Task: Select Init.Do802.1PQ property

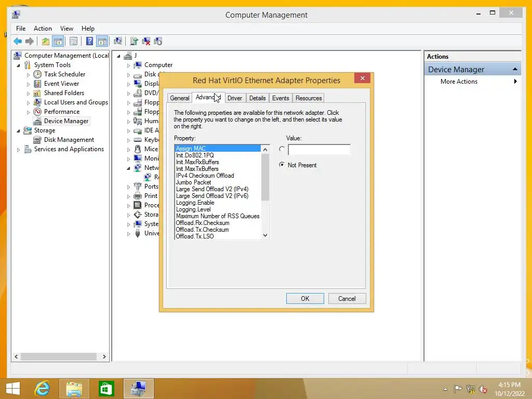Action: [195, 155]
